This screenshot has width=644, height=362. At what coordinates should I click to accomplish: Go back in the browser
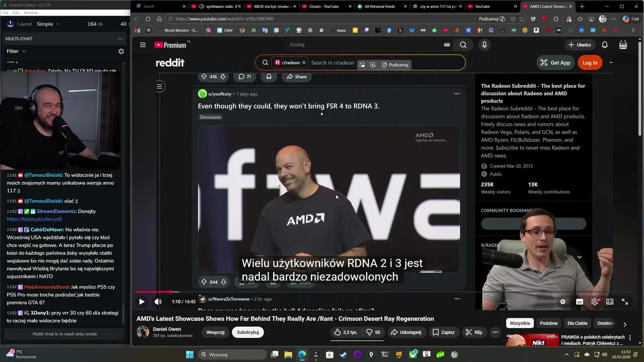coord(136,19)
